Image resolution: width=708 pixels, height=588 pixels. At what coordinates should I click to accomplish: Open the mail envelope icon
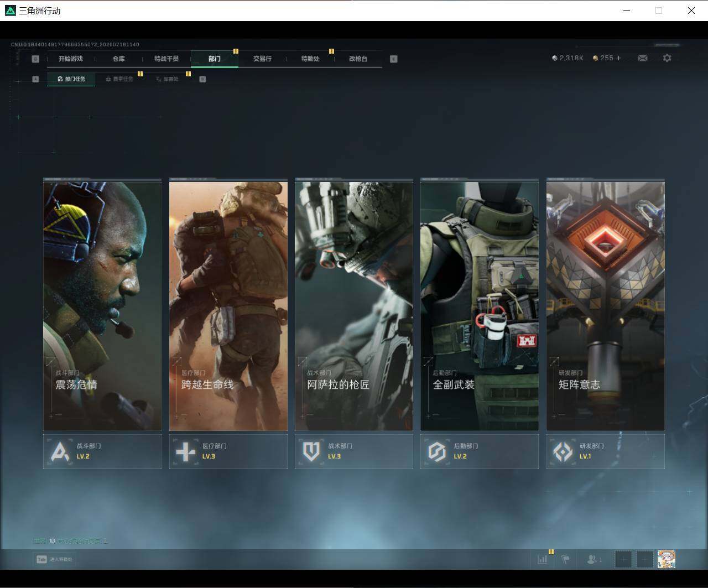point(643,58)
